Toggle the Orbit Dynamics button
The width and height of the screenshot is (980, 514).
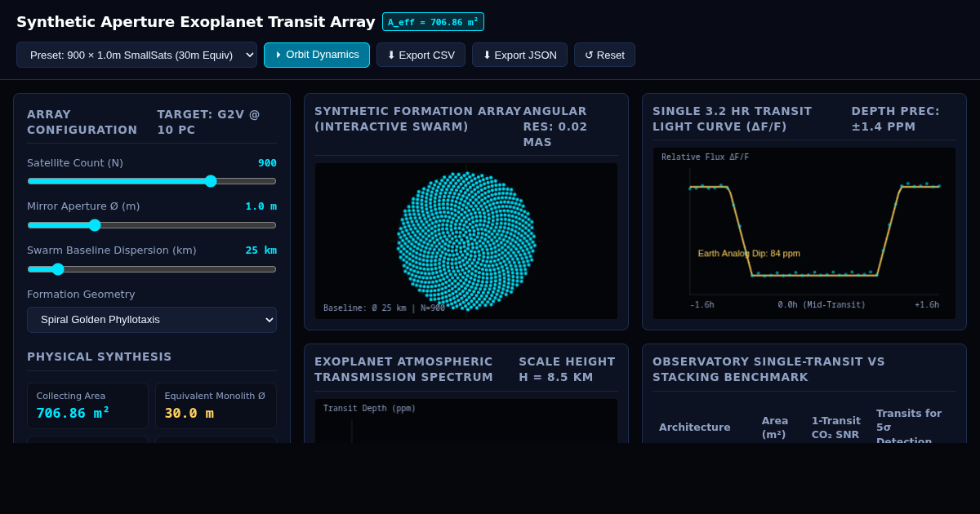click(x=317, y=55)
